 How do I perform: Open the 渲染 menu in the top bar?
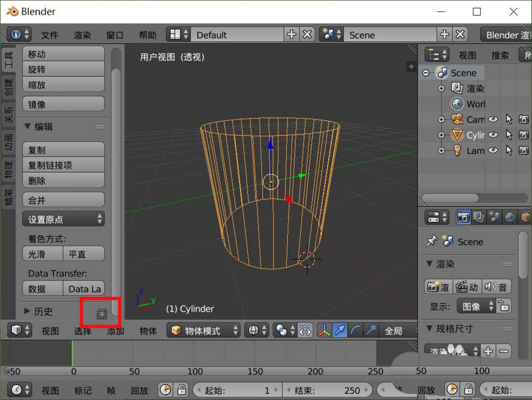[x=82, y=35]
